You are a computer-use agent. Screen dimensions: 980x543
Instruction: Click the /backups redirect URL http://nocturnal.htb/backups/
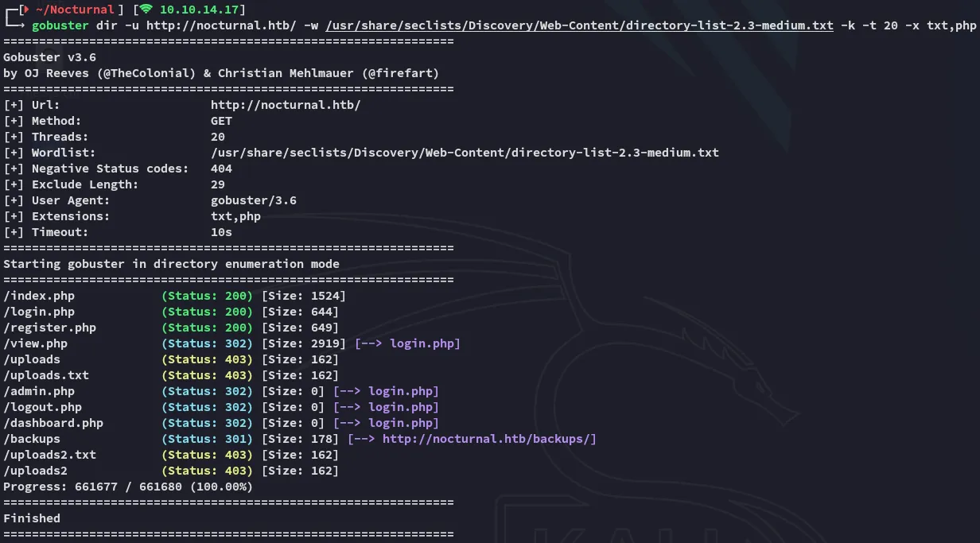tap(488, 439)
